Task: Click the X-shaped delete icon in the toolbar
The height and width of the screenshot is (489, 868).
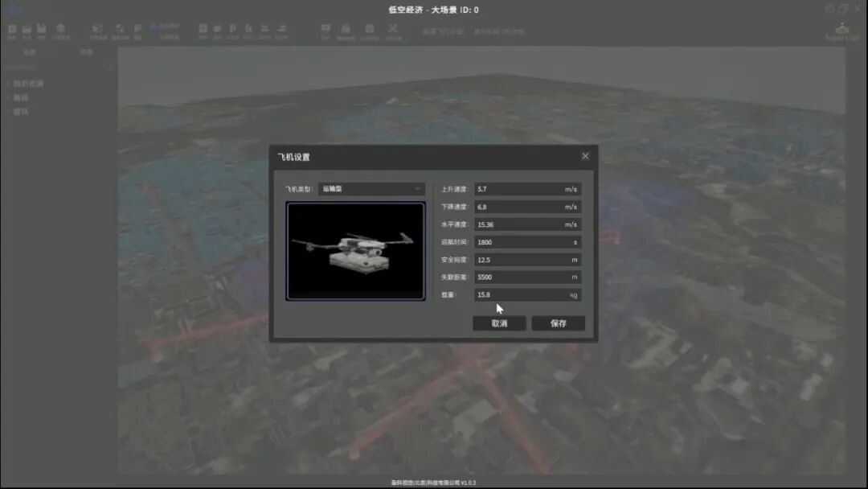Action: tap(393, 29)
